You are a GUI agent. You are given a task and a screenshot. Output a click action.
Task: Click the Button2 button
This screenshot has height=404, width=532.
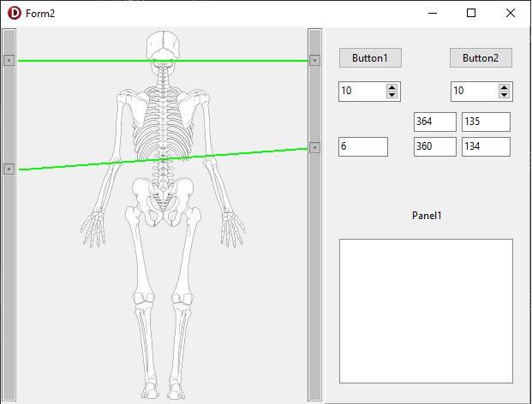pyautogui.click(x=481, y=57)
